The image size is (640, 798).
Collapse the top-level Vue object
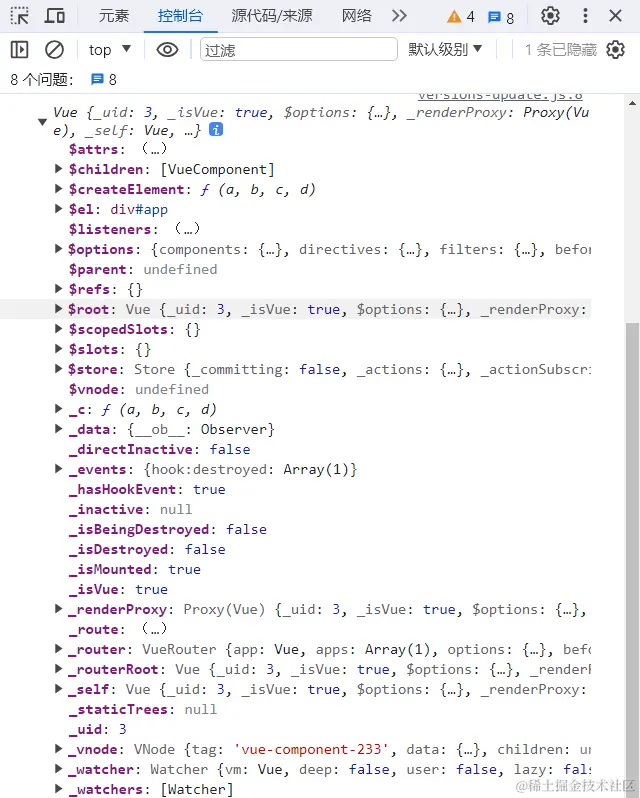coord(43,122)
